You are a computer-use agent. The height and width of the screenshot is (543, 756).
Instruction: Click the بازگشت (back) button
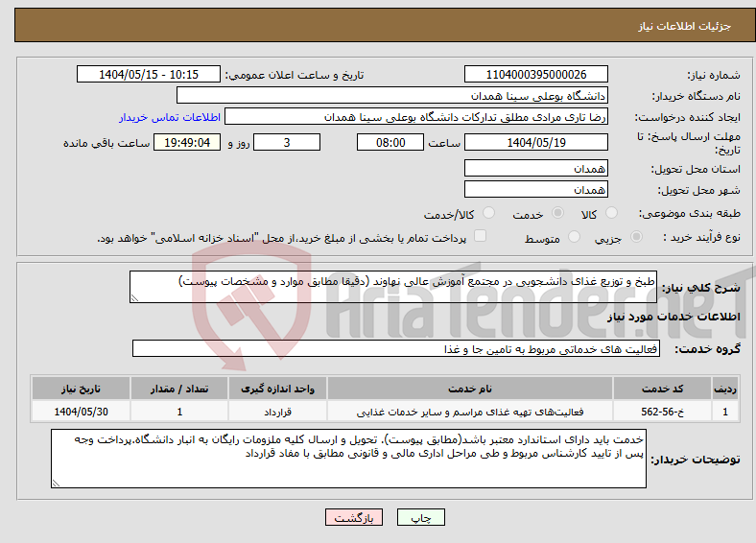(x=354, y=517)
